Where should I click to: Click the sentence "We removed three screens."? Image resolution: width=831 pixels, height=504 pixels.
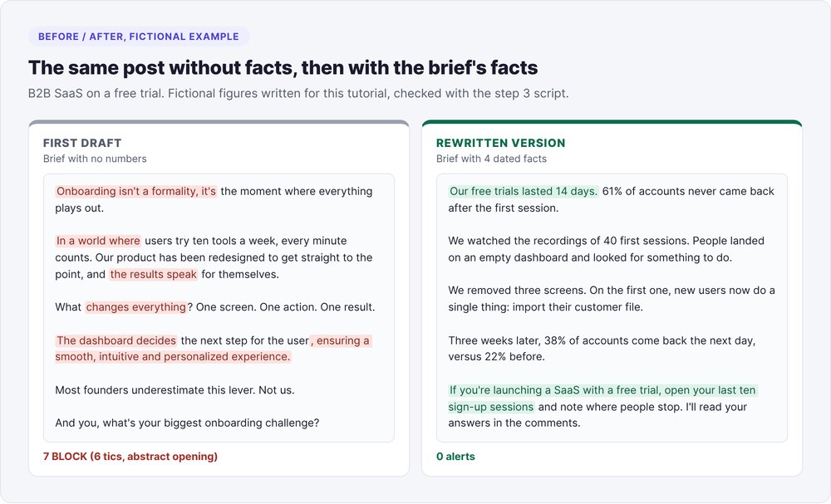coord(517,290)
